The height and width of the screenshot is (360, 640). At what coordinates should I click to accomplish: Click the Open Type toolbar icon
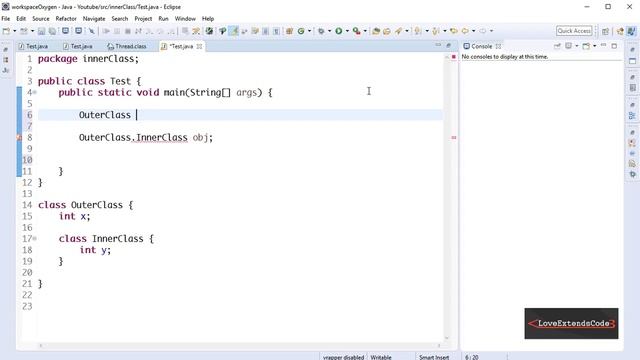coord(376,31)
